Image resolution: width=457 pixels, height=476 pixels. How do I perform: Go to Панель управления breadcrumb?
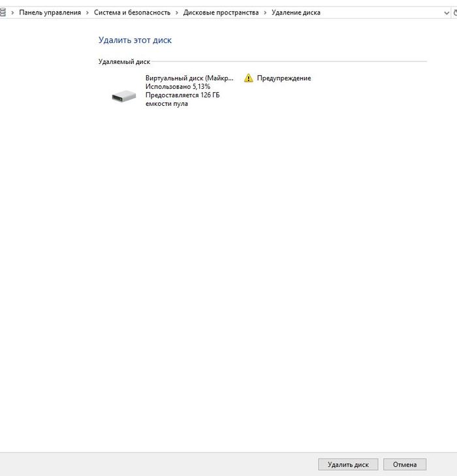click(50, 12)
